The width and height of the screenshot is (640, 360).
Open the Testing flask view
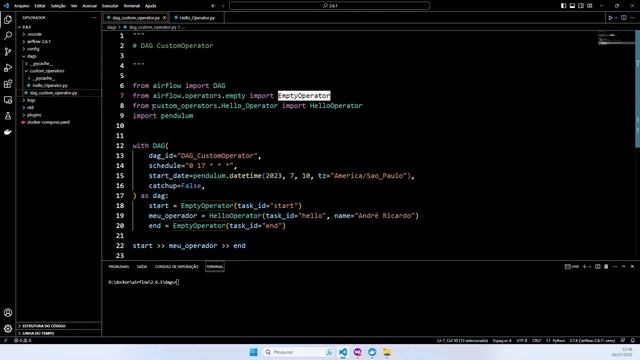[x=8, y=116]
